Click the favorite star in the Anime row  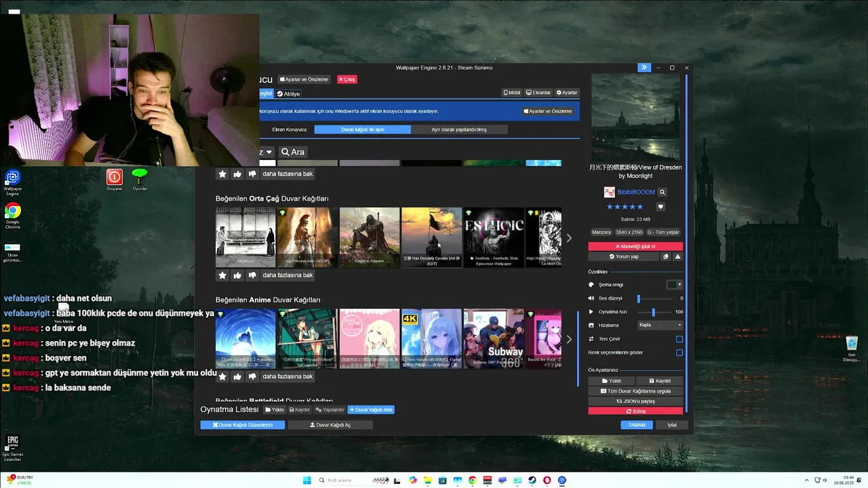point(222,376)
